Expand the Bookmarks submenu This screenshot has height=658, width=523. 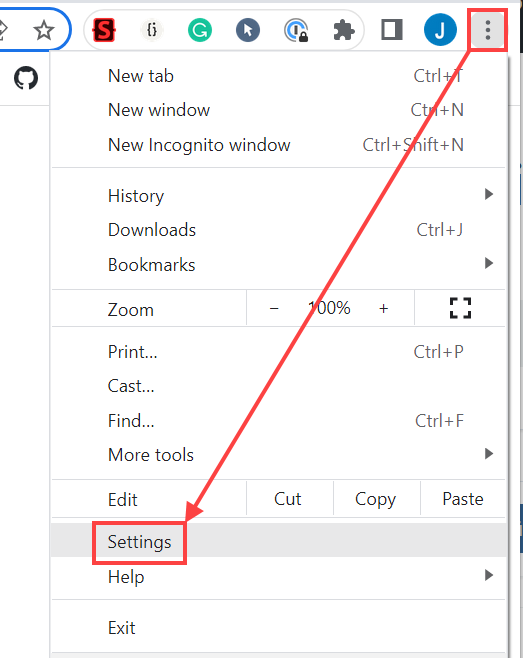(279, 264)
